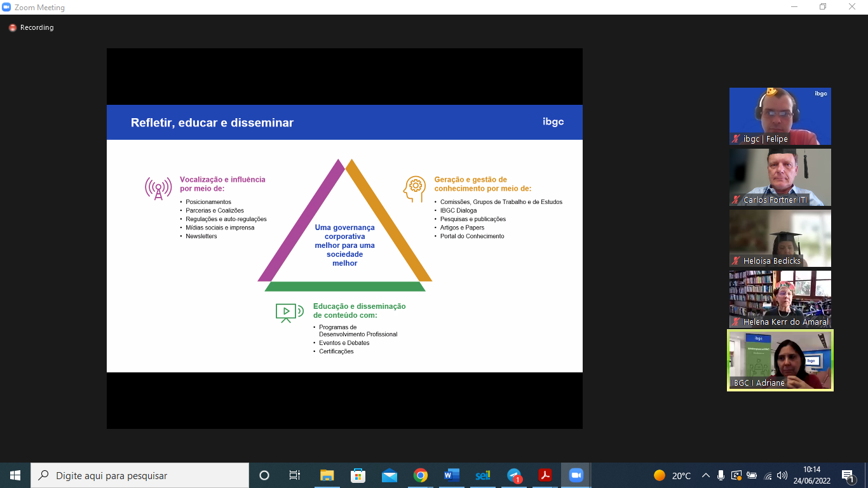Open File Explorer from the taskbar

(x=327, y=475)
